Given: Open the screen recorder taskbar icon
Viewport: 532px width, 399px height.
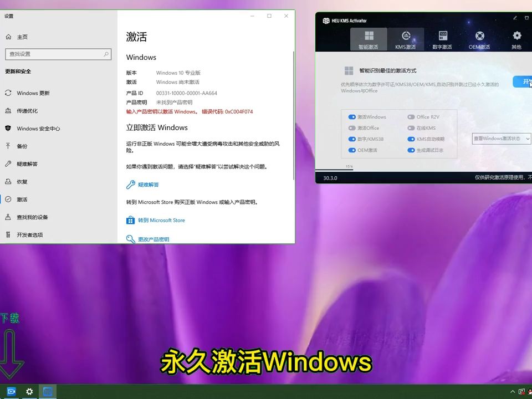Looking at the screenshot, I should (x=11, y=392).
